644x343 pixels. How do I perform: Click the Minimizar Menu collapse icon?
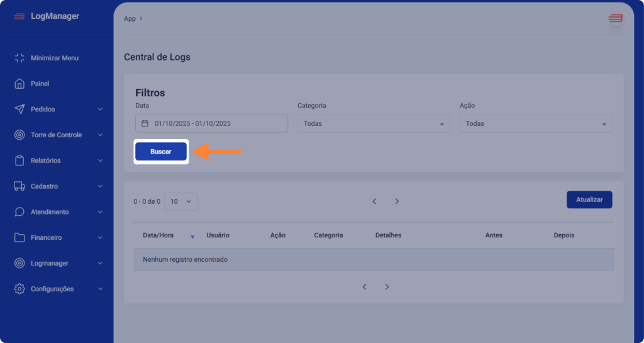click(x=19, y=58)
